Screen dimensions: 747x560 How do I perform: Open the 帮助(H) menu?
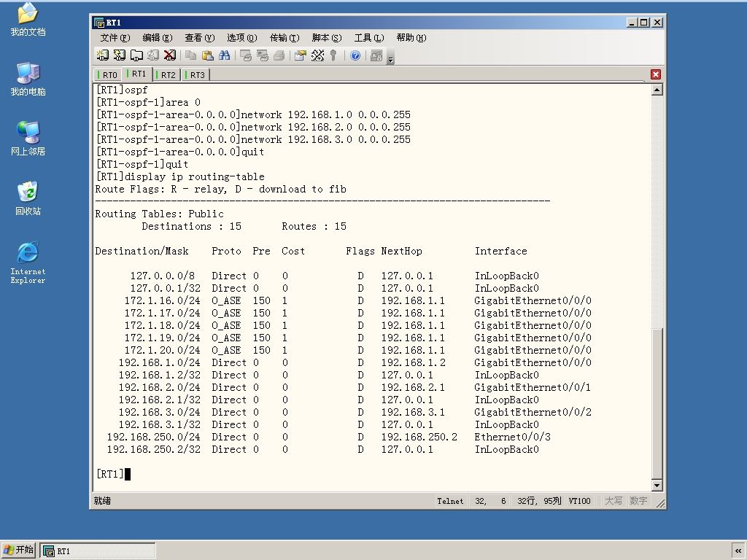(411, 38)
